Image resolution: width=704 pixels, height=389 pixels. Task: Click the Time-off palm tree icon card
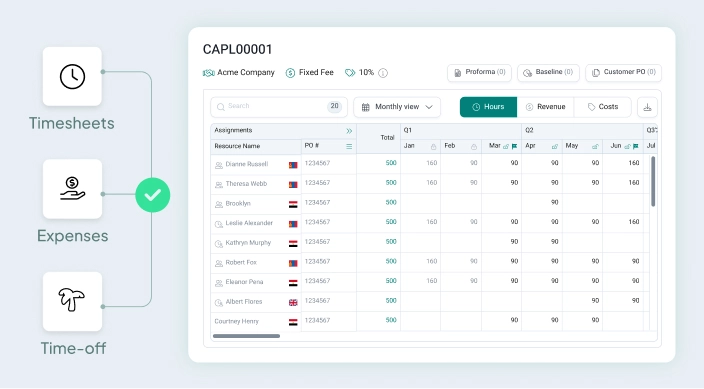tap(72, 301)
